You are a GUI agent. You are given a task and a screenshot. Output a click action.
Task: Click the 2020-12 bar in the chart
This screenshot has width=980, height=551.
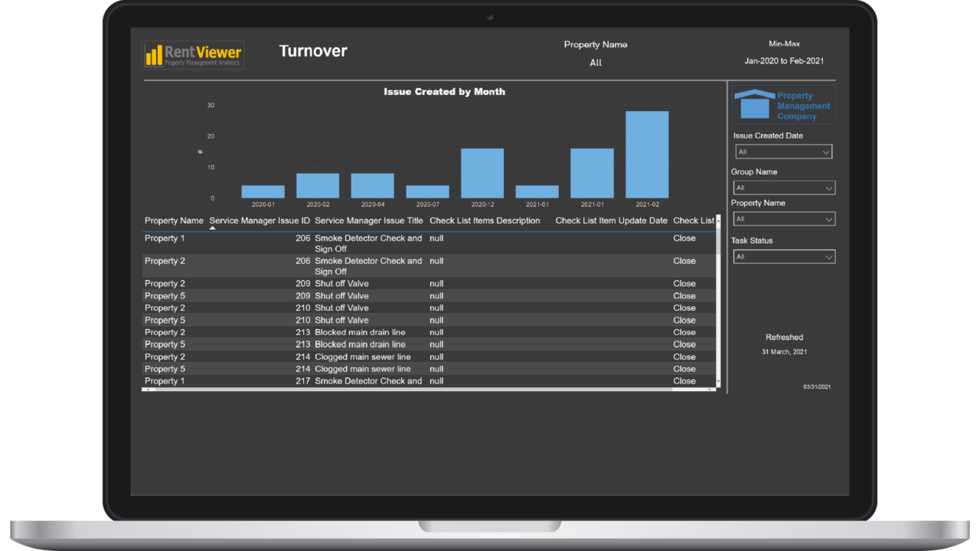point(482,172)
